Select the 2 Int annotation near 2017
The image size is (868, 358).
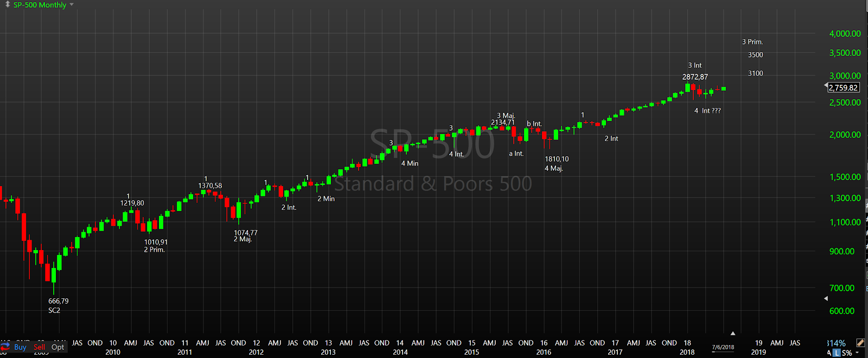tap(611, 139)
